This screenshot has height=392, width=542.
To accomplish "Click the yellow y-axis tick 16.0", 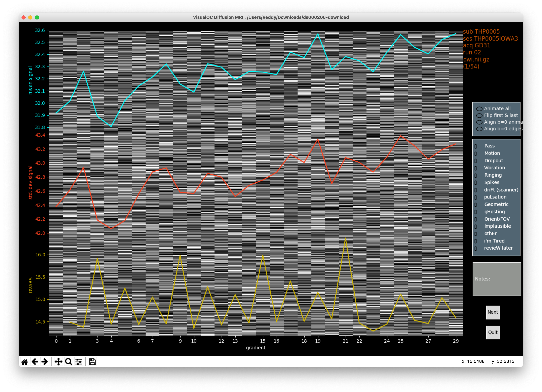I will click(x=40, y=255).
